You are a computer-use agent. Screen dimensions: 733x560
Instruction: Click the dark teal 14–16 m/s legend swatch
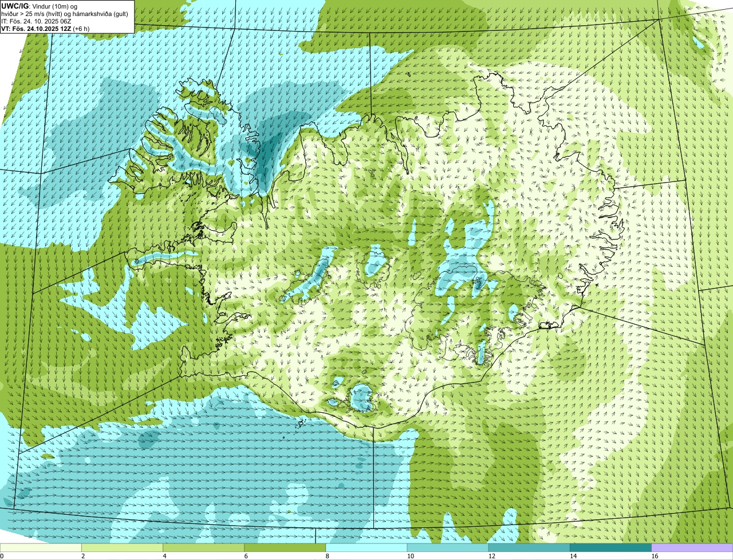pos(611,547)
